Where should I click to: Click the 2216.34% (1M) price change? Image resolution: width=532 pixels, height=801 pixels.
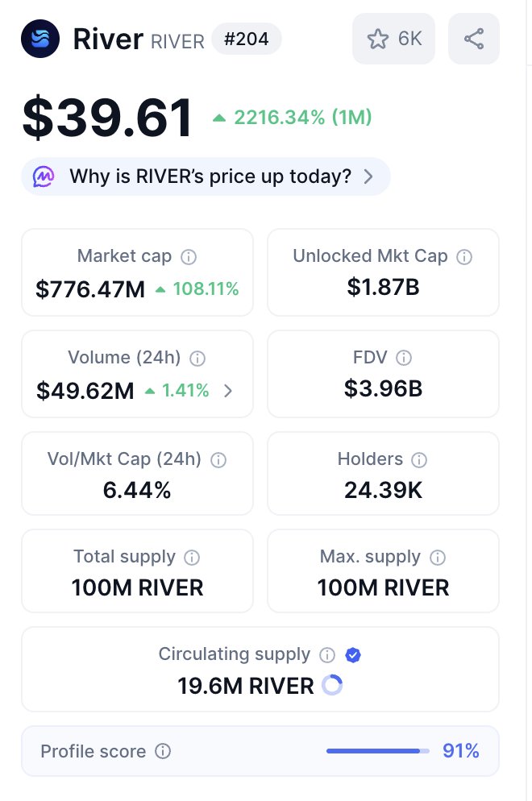[x=292, y=118]
